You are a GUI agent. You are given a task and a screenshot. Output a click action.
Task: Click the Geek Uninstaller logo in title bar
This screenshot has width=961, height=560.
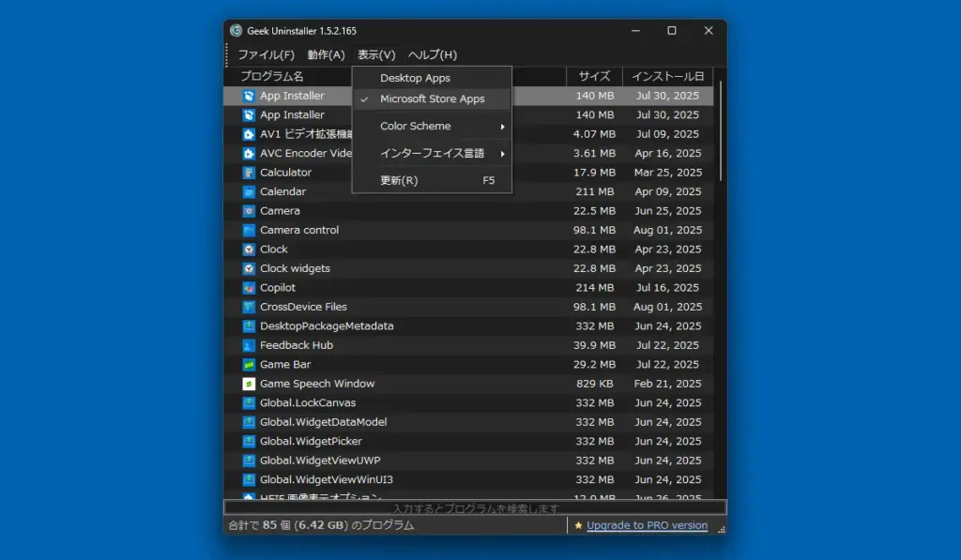(236, 31)
